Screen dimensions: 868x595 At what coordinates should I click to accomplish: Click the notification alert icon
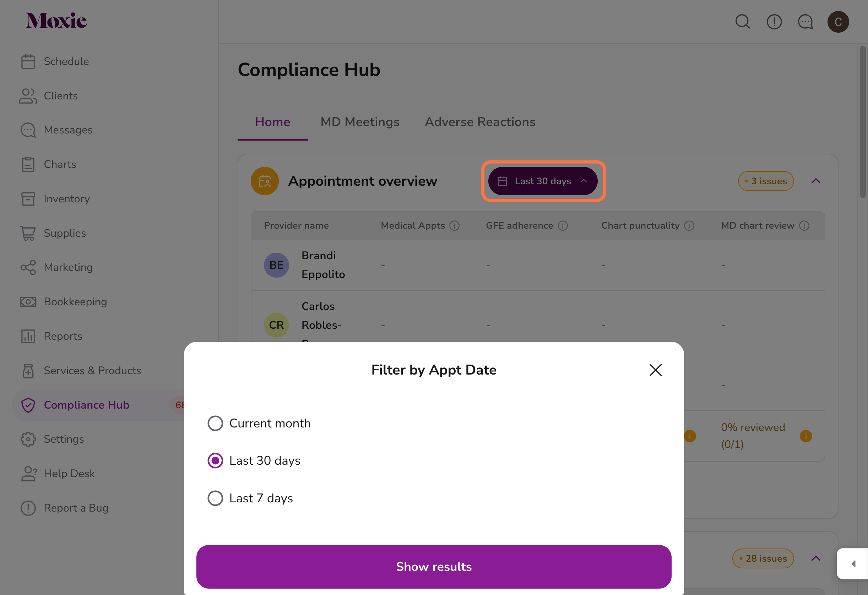coord(774,21)
